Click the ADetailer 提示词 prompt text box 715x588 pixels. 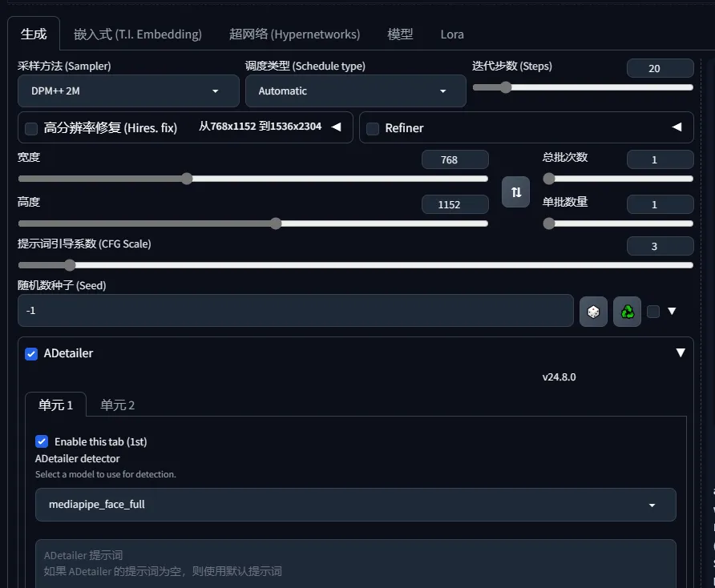coord(355,563)
